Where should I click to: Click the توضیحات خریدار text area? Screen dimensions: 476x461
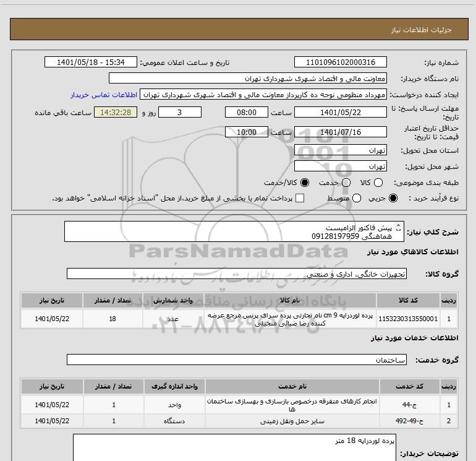[234, 447]
